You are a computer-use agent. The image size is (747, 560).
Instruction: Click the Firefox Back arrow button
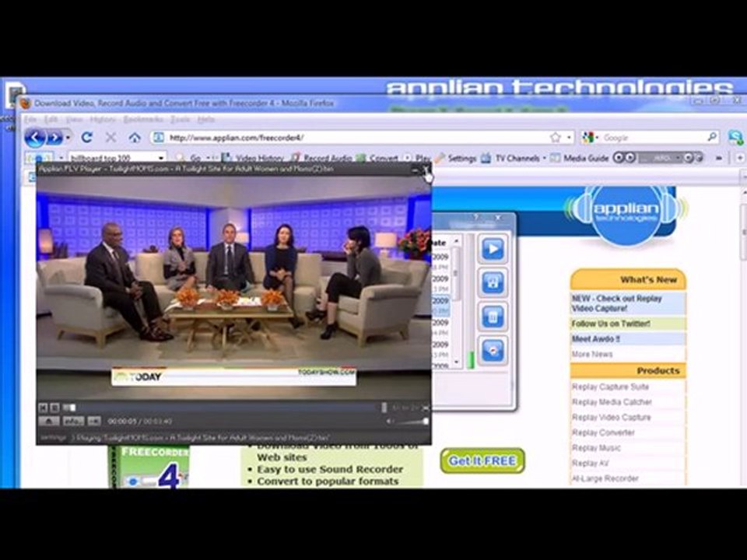click(x=35, y=138)
